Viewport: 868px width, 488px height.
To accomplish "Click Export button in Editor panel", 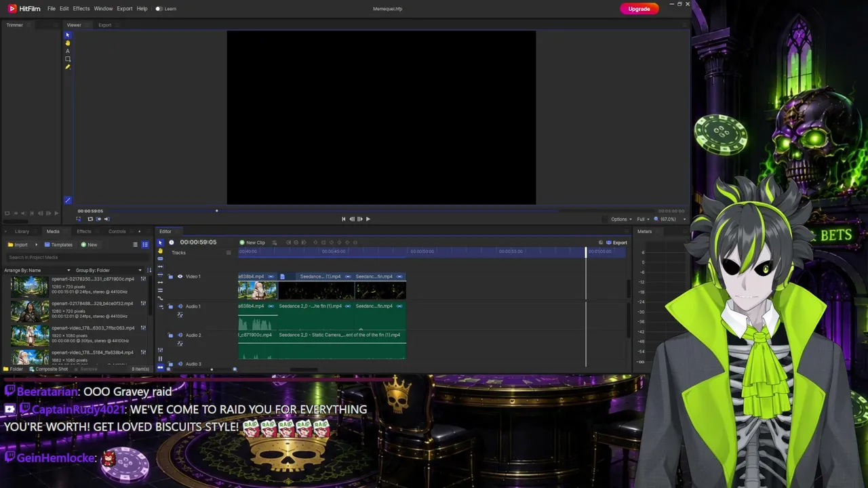I will tap(616, 243).
